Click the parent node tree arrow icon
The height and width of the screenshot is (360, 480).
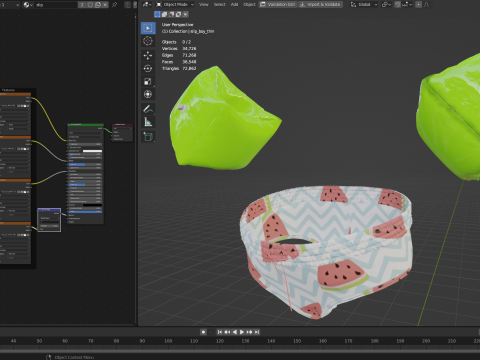(x=128, y=5)
